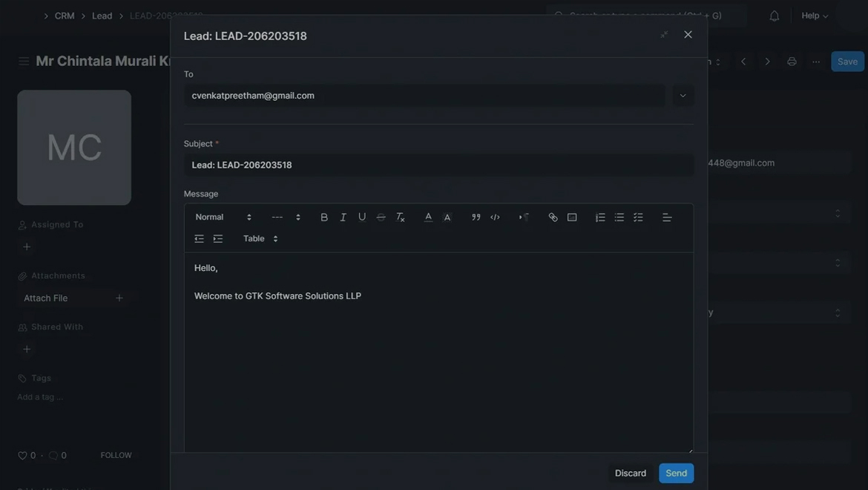The height and width of the screenshot is (490, 868).
Task: Go to the CRM breadcrumb
Action: point(65,16)
